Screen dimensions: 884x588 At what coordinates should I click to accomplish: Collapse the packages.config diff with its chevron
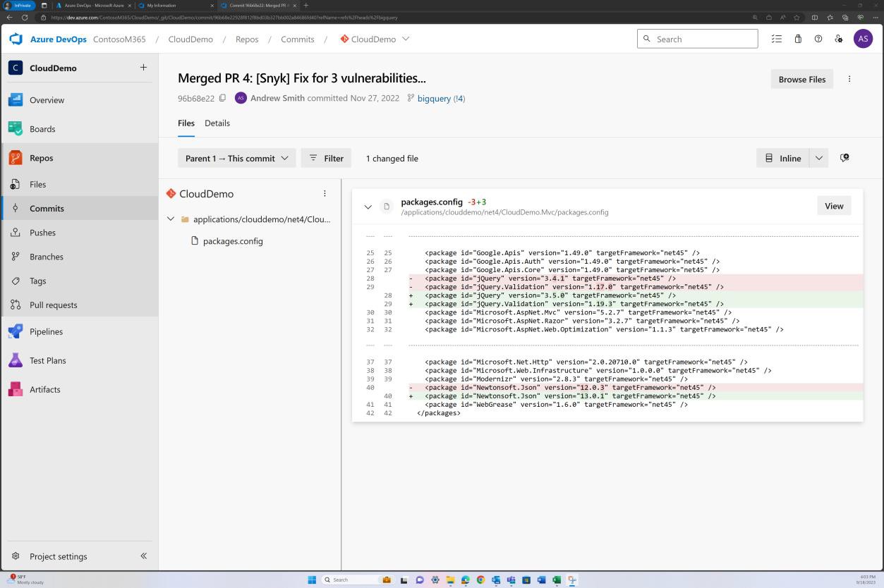click(368, 207)
